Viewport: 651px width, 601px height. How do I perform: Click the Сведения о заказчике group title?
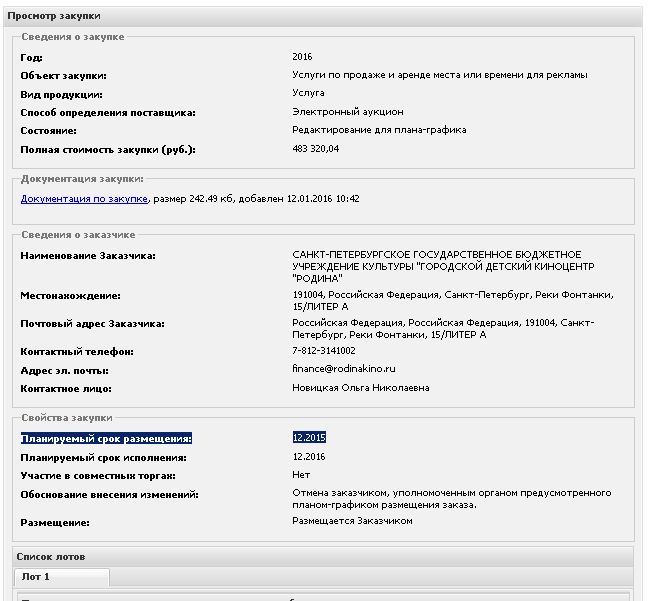78,235
